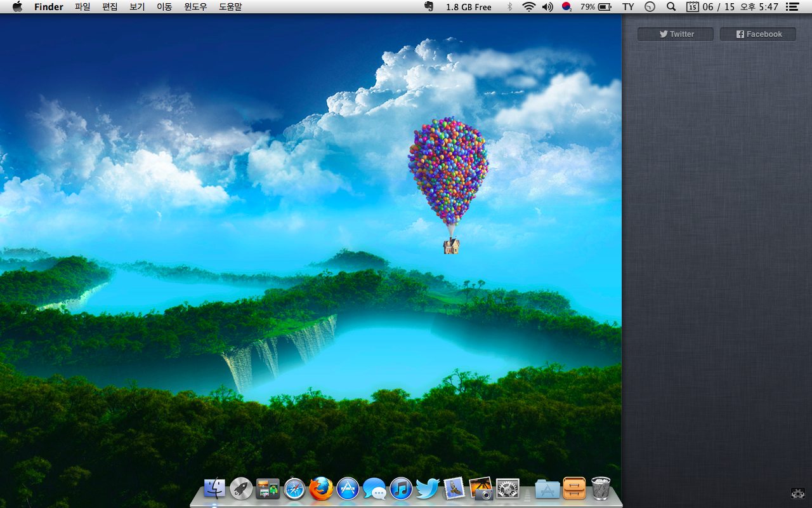Image resolution: width=812 pixels, height=508 pixels.
Task: Open the 이동 menu
Action: click(164, 7)
